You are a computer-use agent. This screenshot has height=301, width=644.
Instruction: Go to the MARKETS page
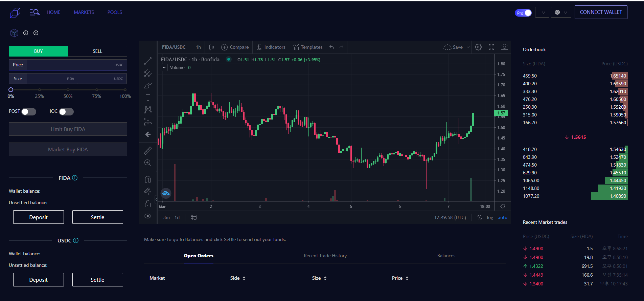coord(84,12)
